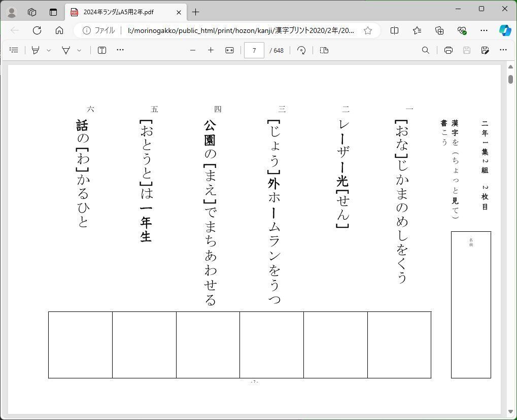
Task: Rotate the PDF page
Action: 301,50
